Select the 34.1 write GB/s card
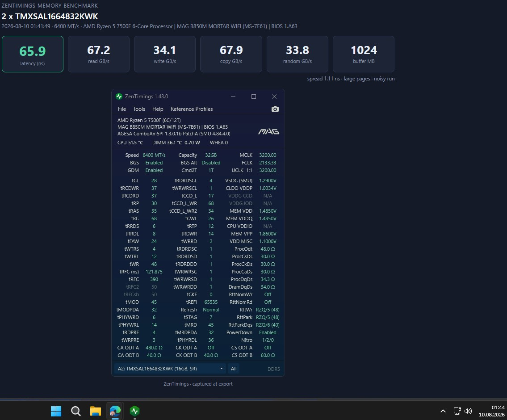This screenshot has height=420, width=507. tap(164, 54)
